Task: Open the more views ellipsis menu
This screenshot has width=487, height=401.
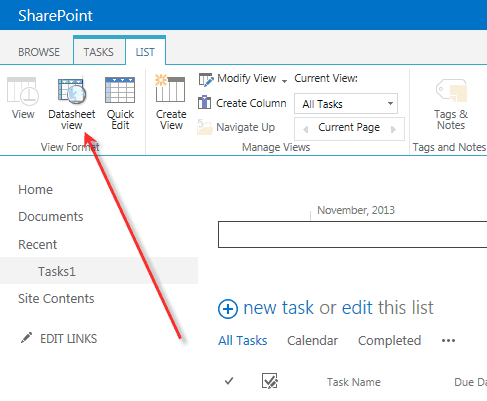Action: (x=448, y=341)
